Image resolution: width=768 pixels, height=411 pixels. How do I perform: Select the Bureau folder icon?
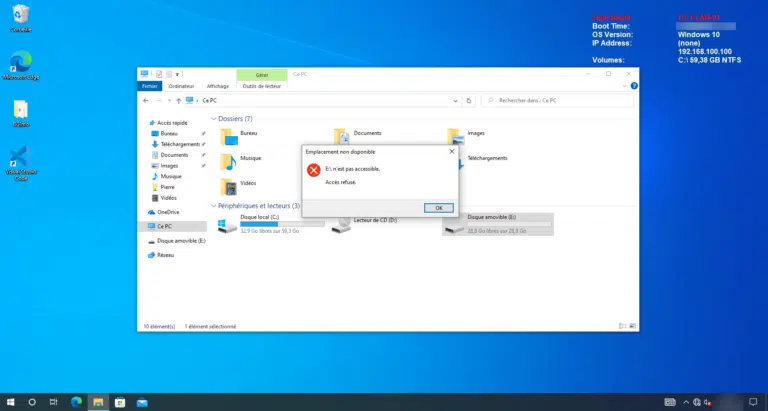pos(228,137)
